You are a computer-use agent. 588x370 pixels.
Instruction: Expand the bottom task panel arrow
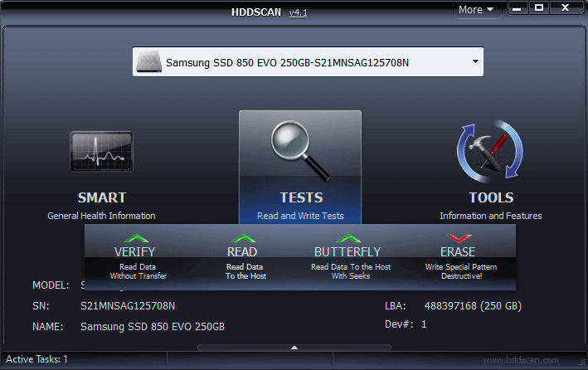click(294, 348)
